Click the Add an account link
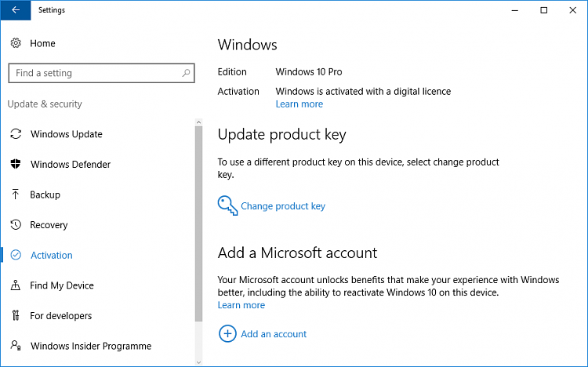This screenshot has height=367, width=588. (274, 334)
